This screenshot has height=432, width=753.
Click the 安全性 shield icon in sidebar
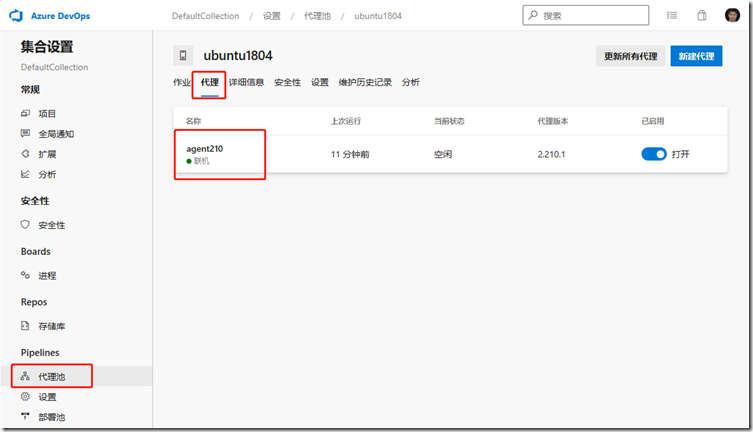click(x=25, y=225)
